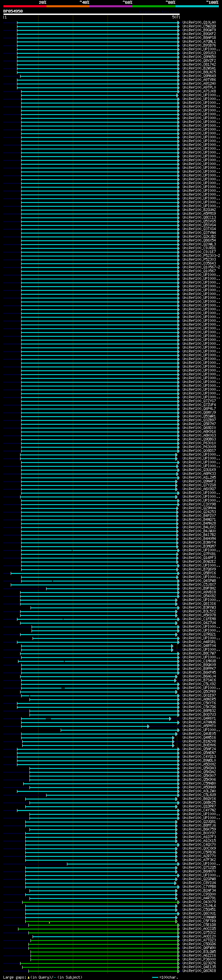
Task: Click the 507 query end position label
Action: 175,17
